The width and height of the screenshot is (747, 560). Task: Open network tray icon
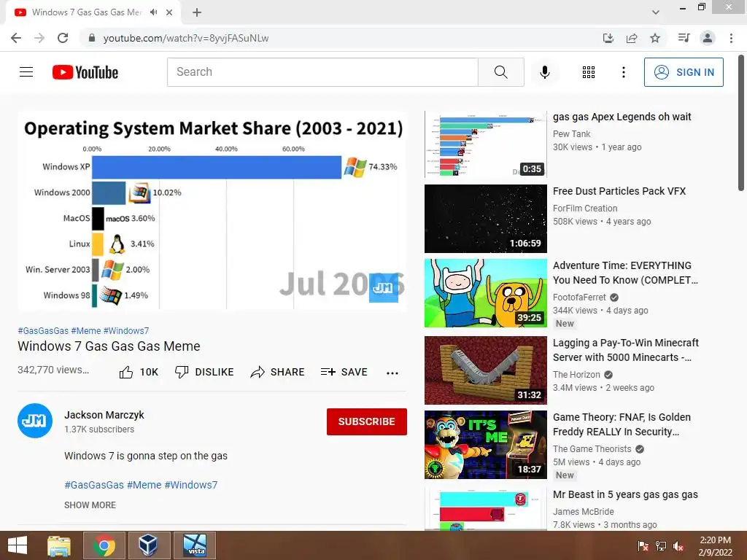click(661, 545)
